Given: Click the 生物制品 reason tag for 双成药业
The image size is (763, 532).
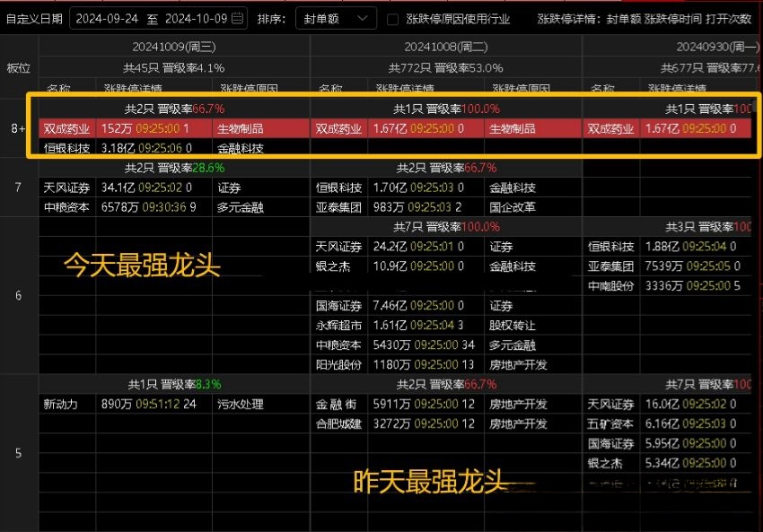Looking at the screenshot, I should (241, 128).
